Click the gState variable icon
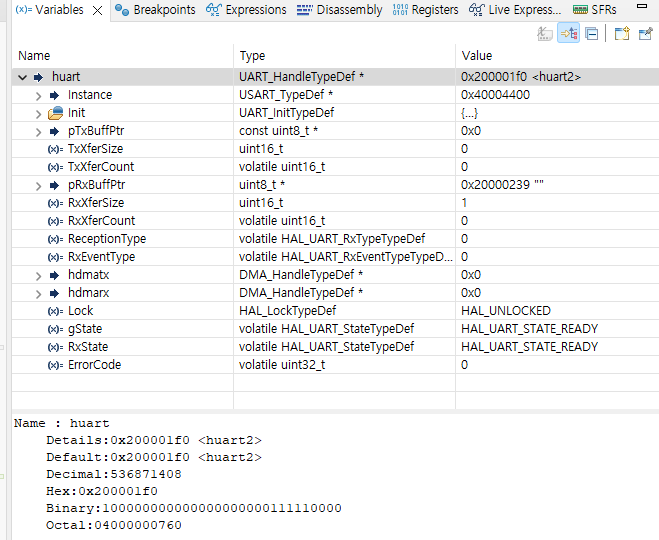This screenshot has height=540, width=659. click(55, 329)
